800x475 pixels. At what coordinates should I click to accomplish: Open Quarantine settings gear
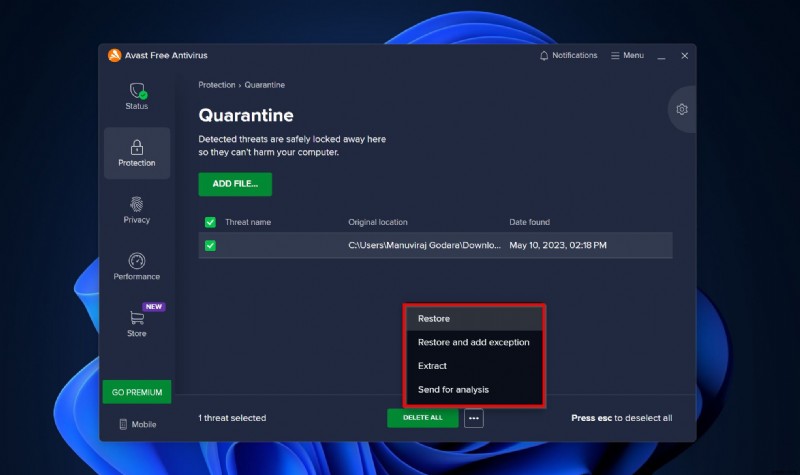coord(682,109)
